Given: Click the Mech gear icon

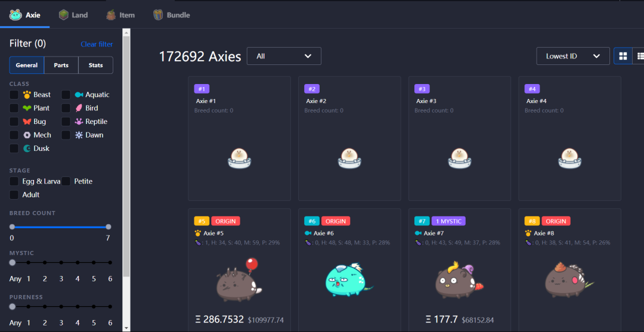Looking at the screenshot, I should (x=27, y=135).
